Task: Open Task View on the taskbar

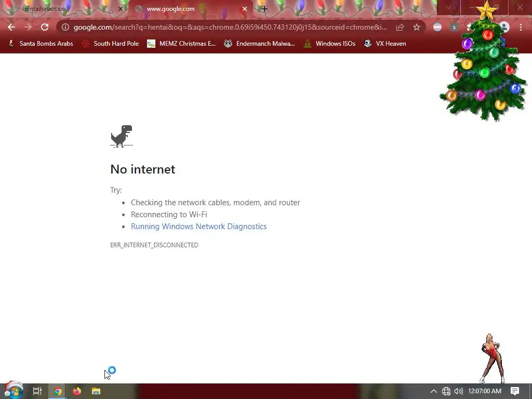Action: pyautogui.click(x=37, y=391)
